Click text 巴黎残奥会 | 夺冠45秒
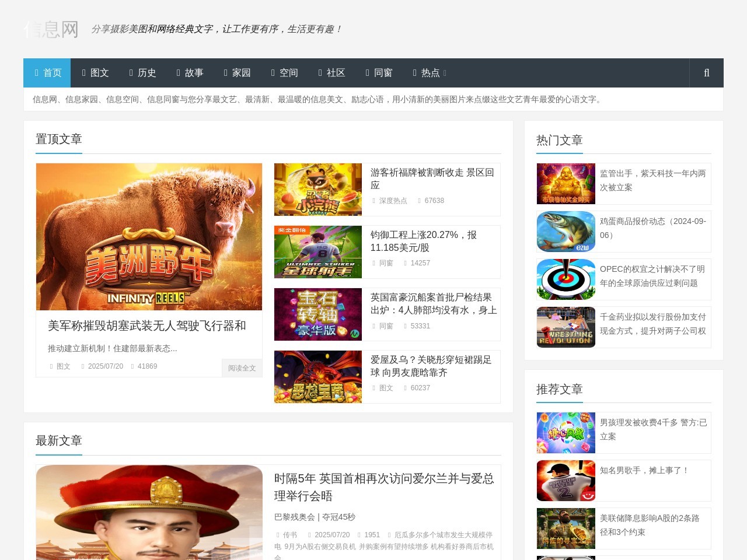The height and width of the screenshot is (560, 747). pos(315,517)
